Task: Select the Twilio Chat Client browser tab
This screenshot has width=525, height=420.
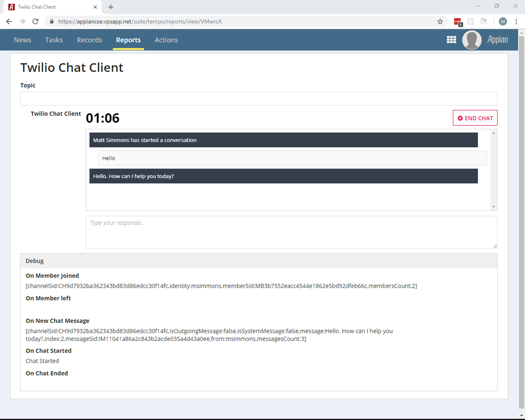Action: click(52, 7)
